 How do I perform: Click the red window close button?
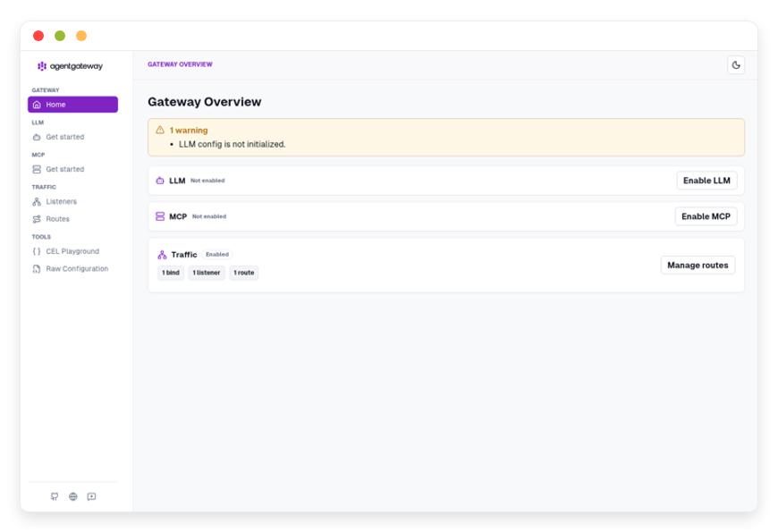pyautogui.click(x=38, y=36)
